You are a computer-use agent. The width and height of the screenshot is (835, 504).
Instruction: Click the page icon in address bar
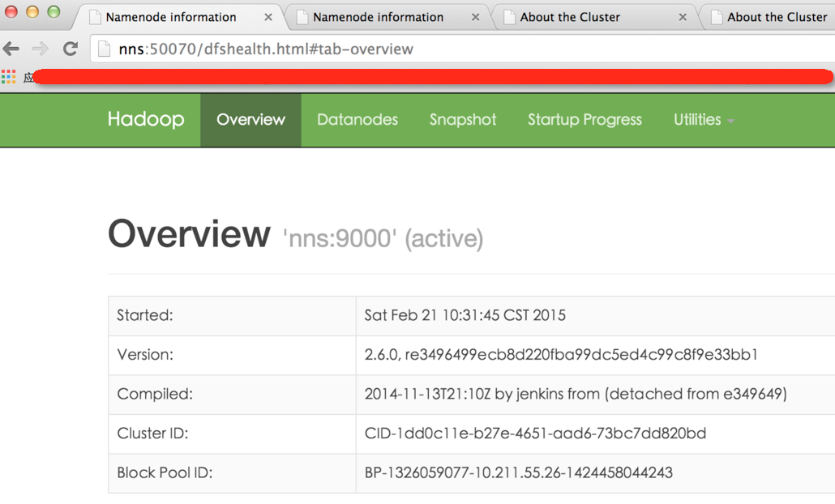click(104, 49)
